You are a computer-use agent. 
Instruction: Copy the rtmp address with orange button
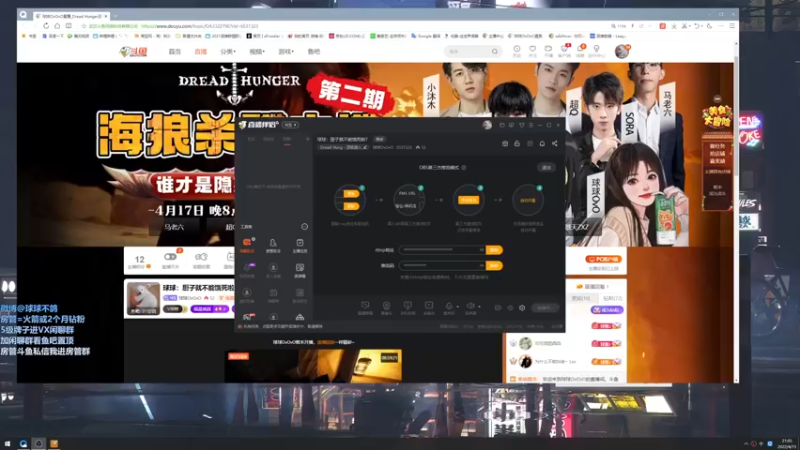tap(494, 250)
